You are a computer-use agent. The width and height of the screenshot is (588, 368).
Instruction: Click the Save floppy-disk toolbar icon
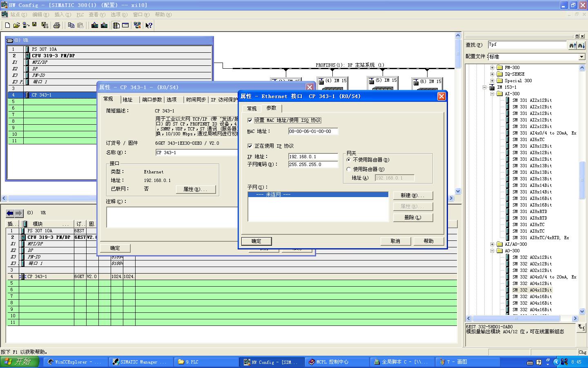pos(35,25)
